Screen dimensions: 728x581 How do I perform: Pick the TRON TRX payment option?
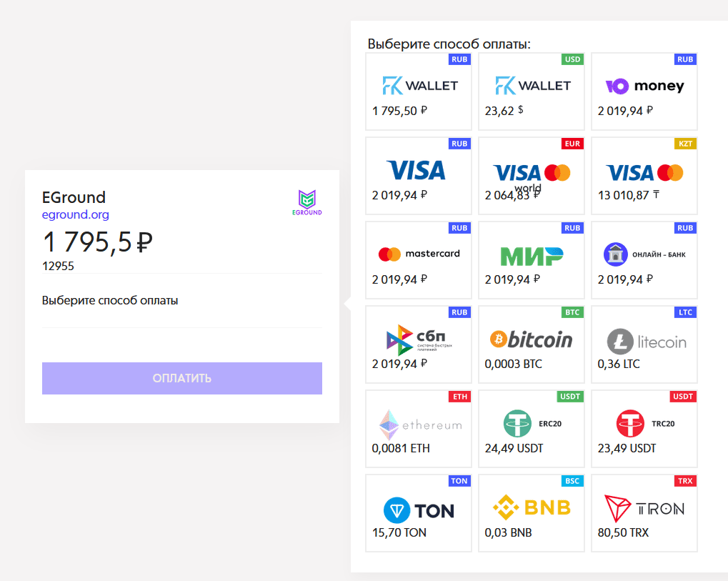coord(644,513)
